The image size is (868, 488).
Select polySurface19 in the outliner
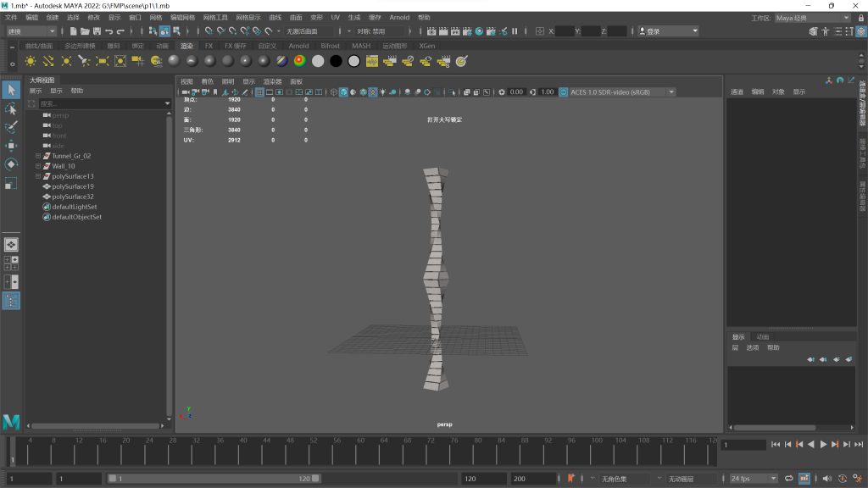72,186
